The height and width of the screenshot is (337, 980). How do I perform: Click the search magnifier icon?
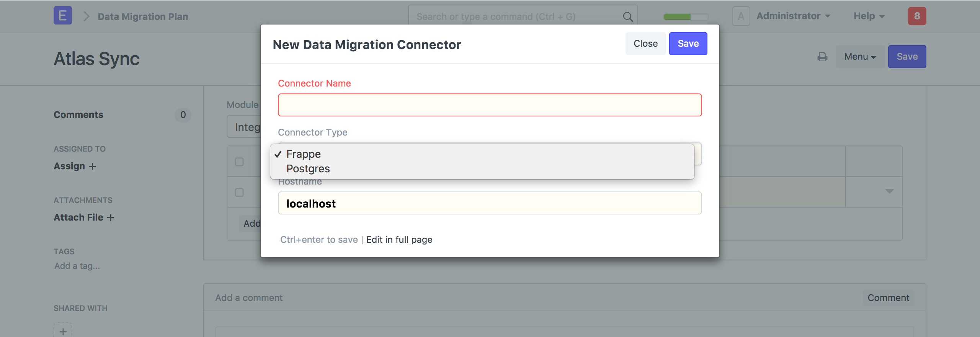tap(628, 16)
